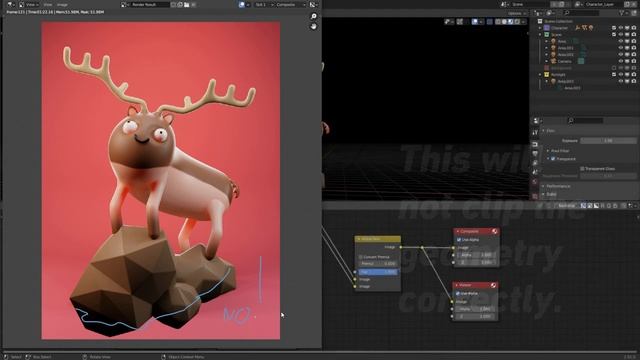
Task: Open the Viewer node's preview sphere icon
Action: pyautogui.click(x=493, y=285)
